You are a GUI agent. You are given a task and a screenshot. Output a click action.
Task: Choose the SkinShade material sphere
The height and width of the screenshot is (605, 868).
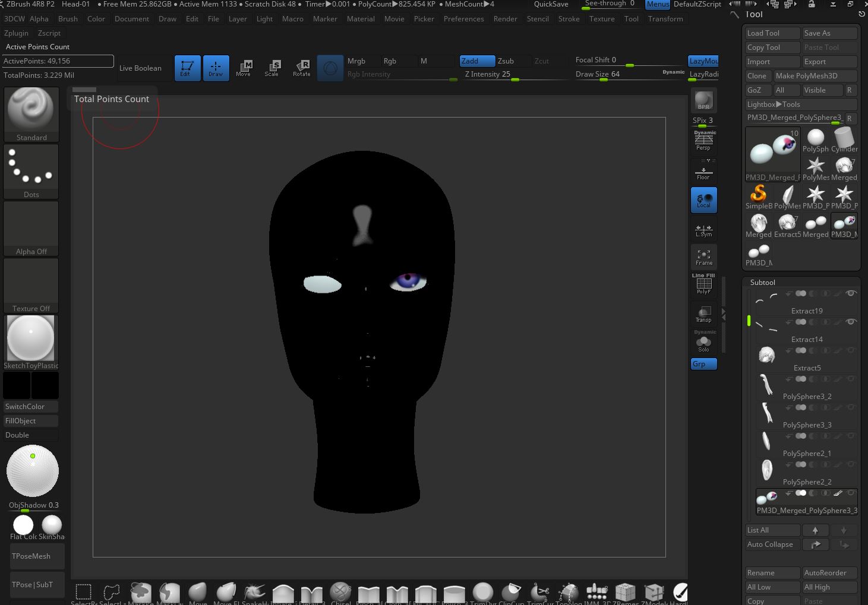pos(52,527)
